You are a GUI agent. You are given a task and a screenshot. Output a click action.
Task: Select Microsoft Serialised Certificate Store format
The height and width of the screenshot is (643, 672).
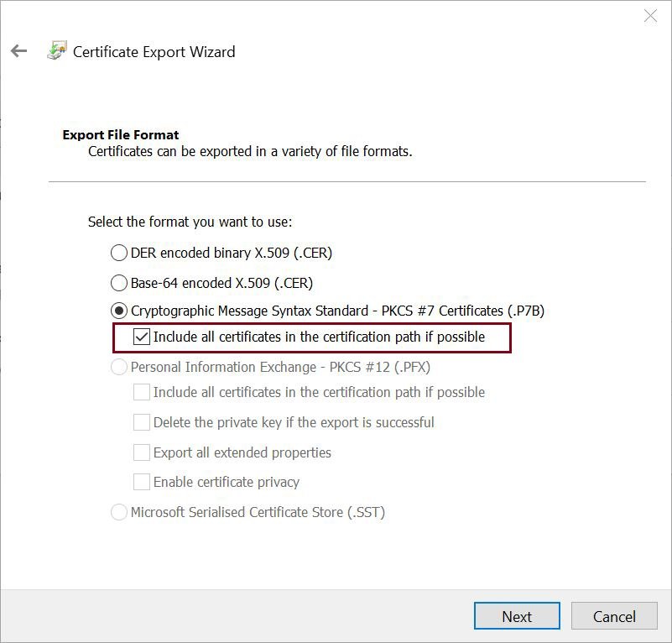coord(117,512)
